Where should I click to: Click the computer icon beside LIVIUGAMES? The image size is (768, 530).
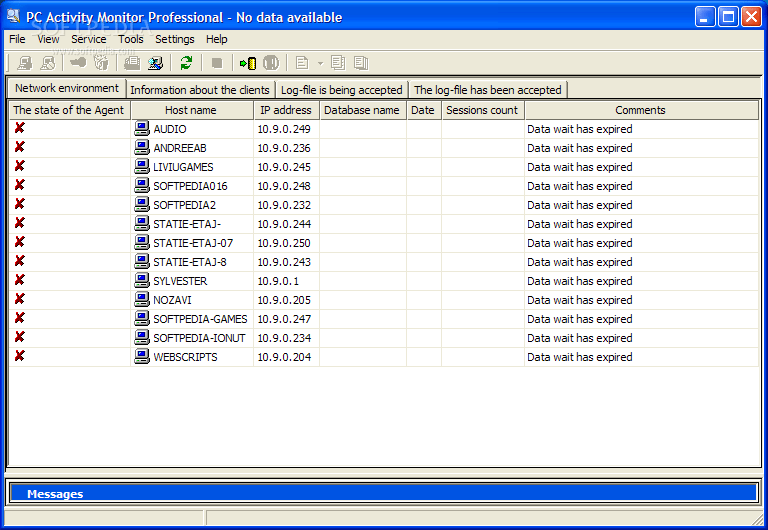tap(142, 167)
